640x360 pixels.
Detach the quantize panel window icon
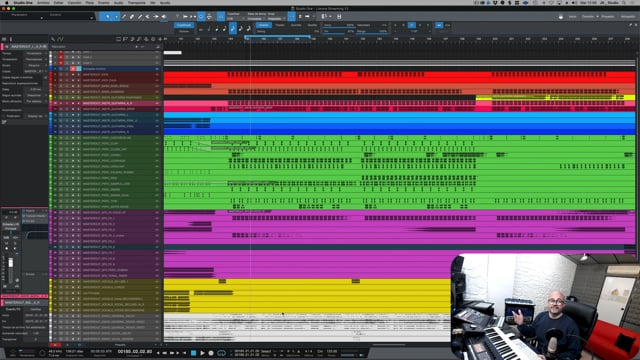[631, 25]
